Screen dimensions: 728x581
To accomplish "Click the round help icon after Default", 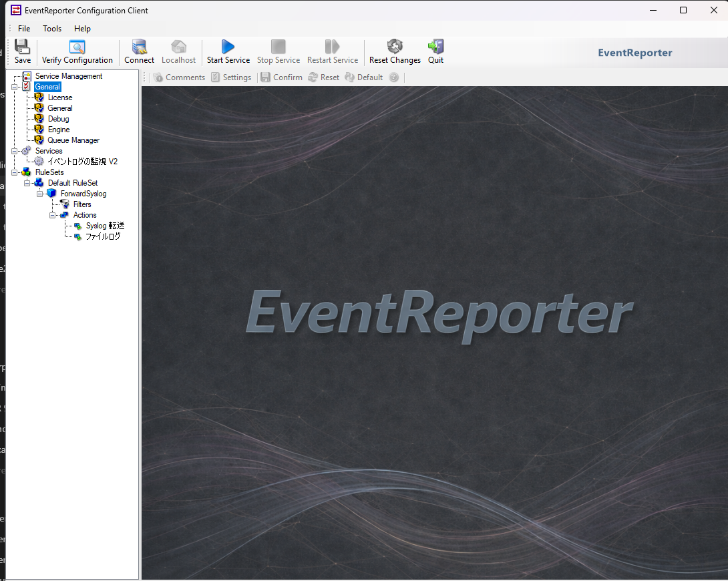I will (393, 77).
